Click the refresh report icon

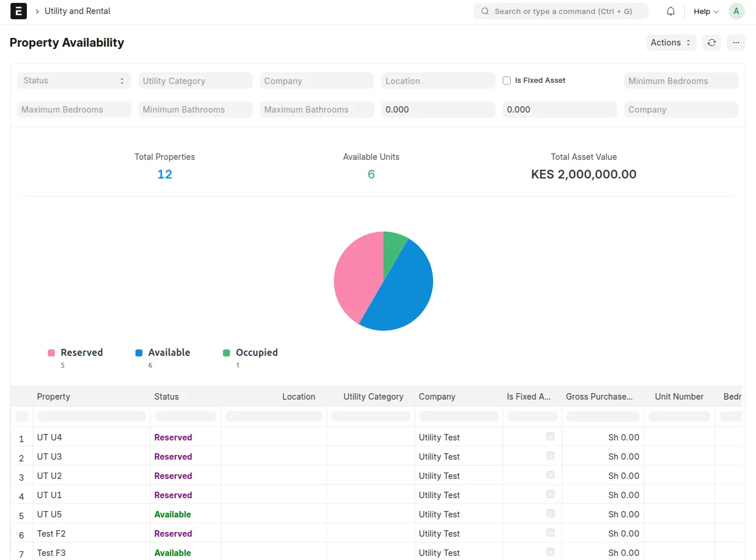[712, 43]
